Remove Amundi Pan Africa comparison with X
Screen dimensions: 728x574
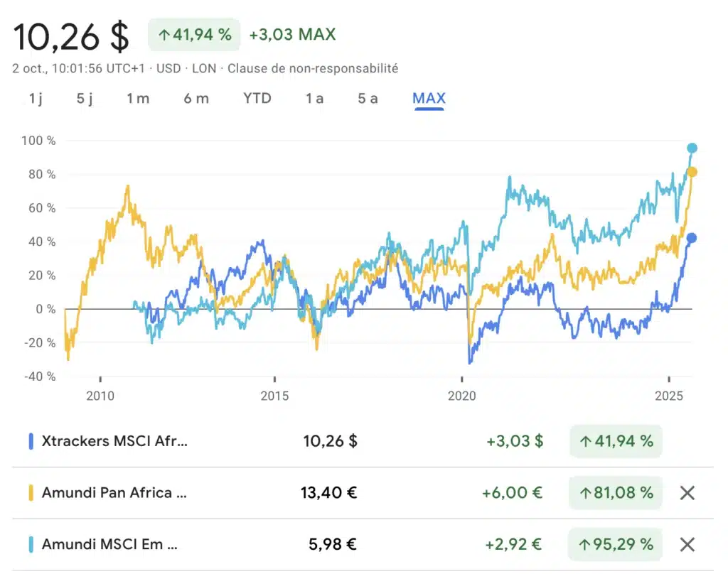click(x=687, y=492)
